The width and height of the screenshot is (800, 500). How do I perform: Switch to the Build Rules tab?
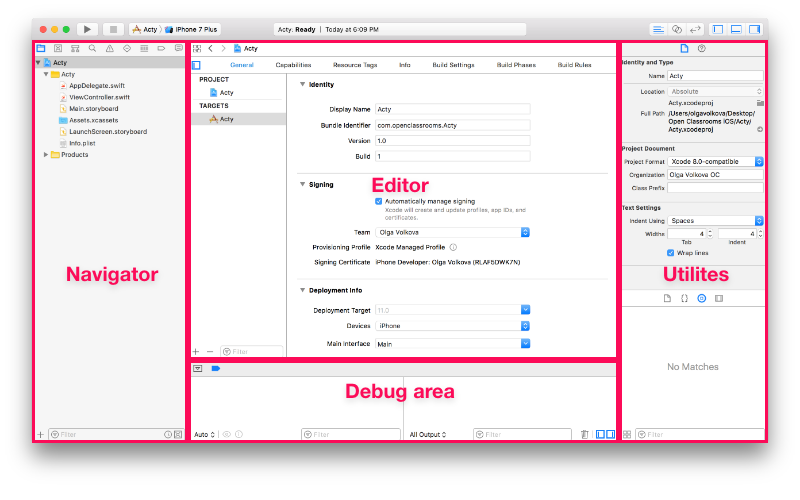click(x=574, y=65)
